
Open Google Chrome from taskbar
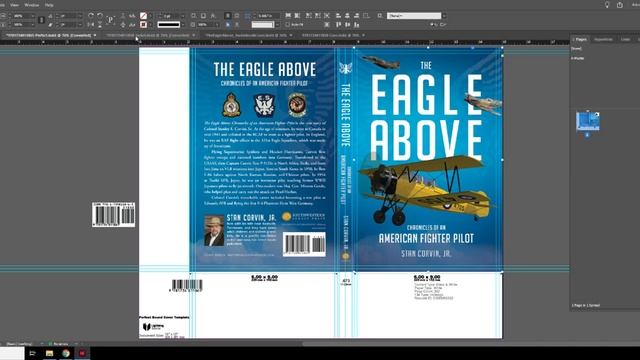[x=66, y=353]
